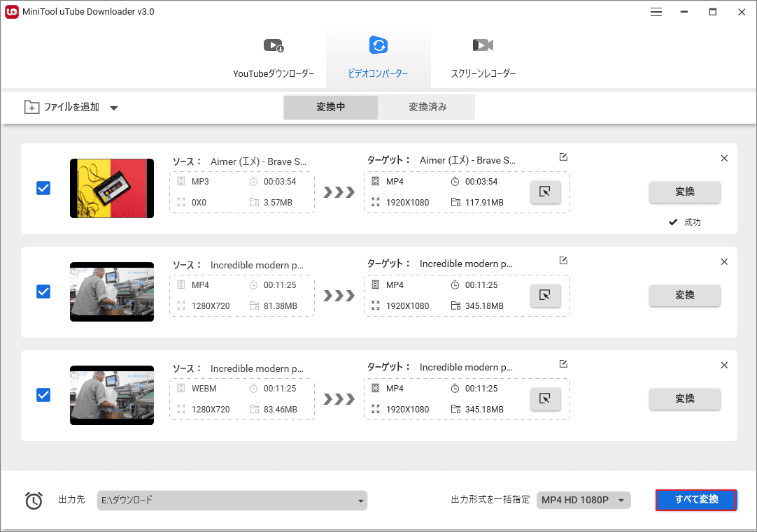The width and height of the screenshot is (757, 532).
Task: Open the YouTubeダウンローダー tab
Action: point(274,58)
